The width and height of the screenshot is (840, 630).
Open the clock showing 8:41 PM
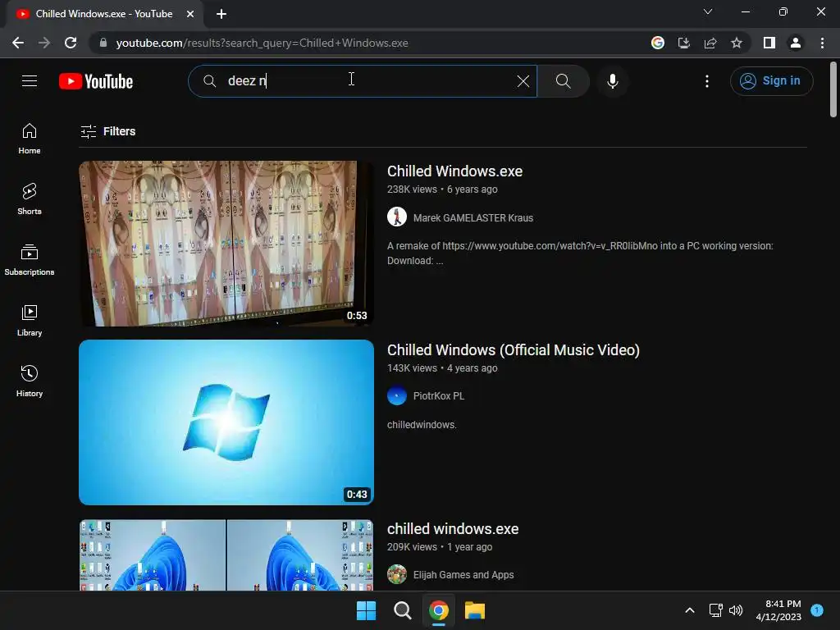click(x=778, y=610)
